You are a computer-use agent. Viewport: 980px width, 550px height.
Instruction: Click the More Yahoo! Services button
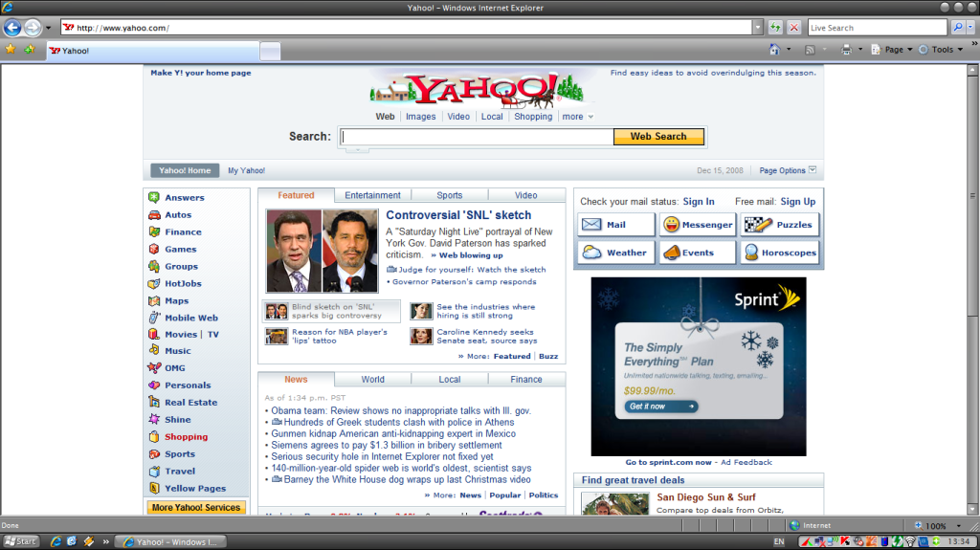point(196,508)
